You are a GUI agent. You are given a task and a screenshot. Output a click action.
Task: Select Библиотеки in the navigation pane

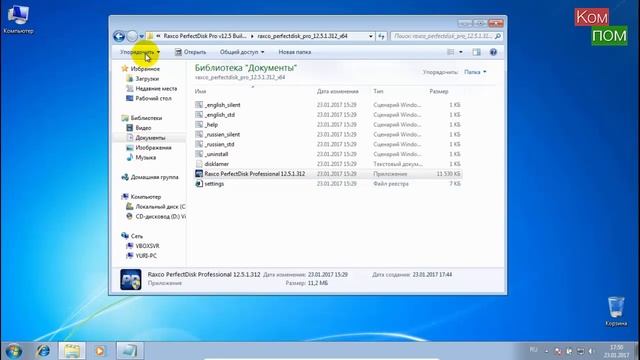(x=142, y=118)
